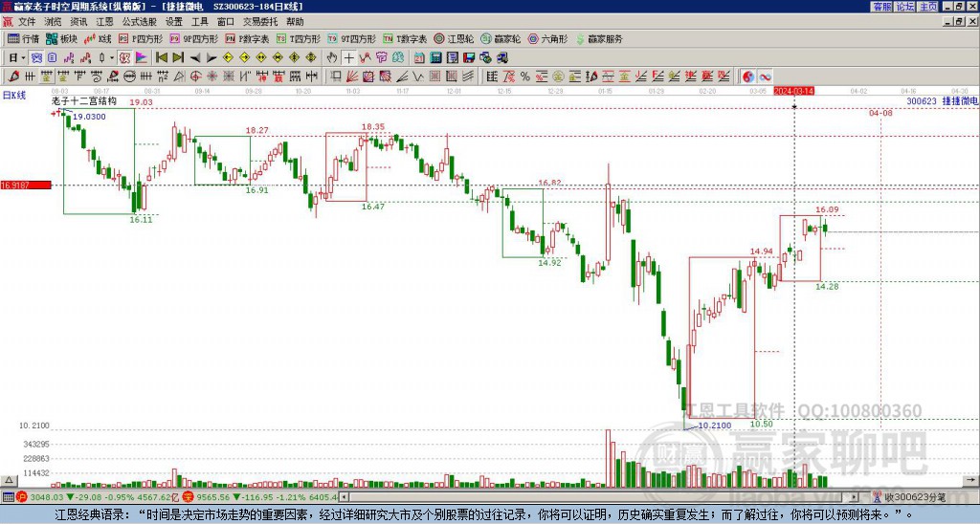Open the 帮助 menu
Image resolution: width=980 pixels, height=524 pixels.
click(x=295, y=22)
